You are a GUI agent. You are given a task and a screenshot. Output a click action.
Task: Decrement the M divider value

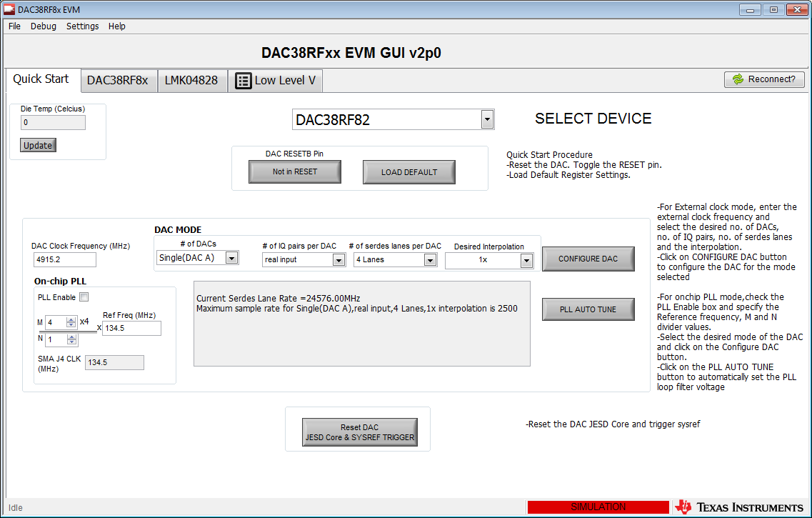pyautogui.click(x=71, y=325)
